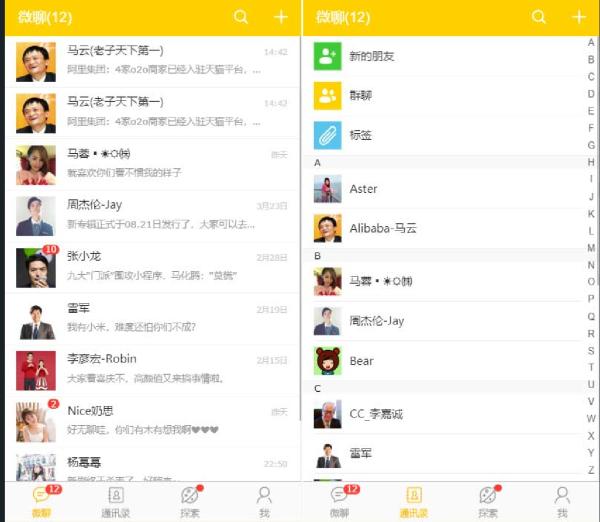Jump to letter C in alphabet index
The image size is (600, 522).
pos(591,77)
